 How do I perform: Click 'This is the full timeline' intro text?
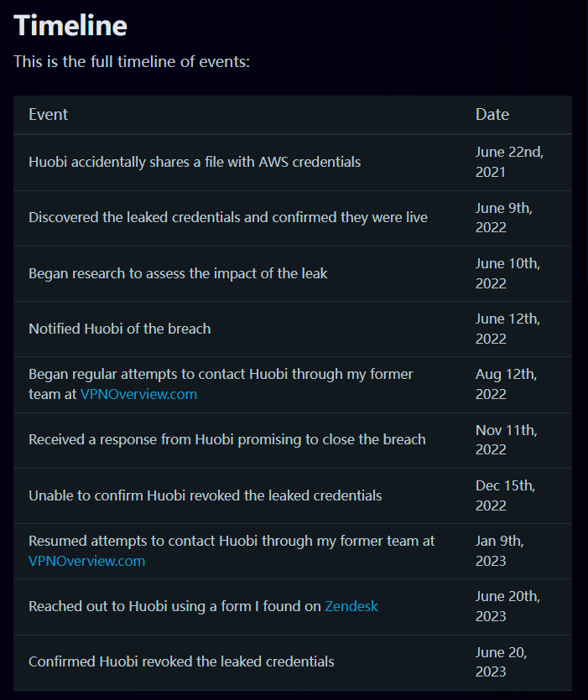pyautogui.click(x=131, y=62)
